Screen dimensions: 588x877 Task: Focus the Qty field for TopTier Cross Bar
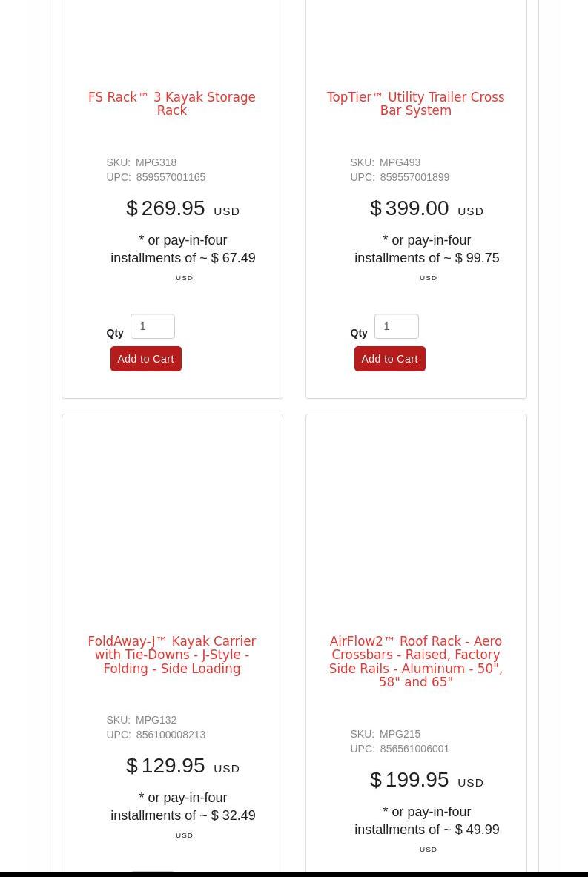tap(397, 326)
